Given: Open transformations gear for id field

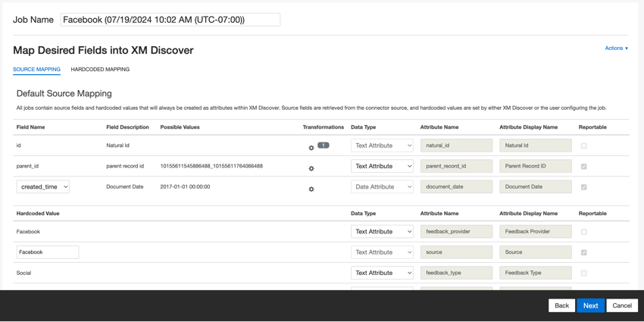Looking at the screenshot, I should point(311,148).
